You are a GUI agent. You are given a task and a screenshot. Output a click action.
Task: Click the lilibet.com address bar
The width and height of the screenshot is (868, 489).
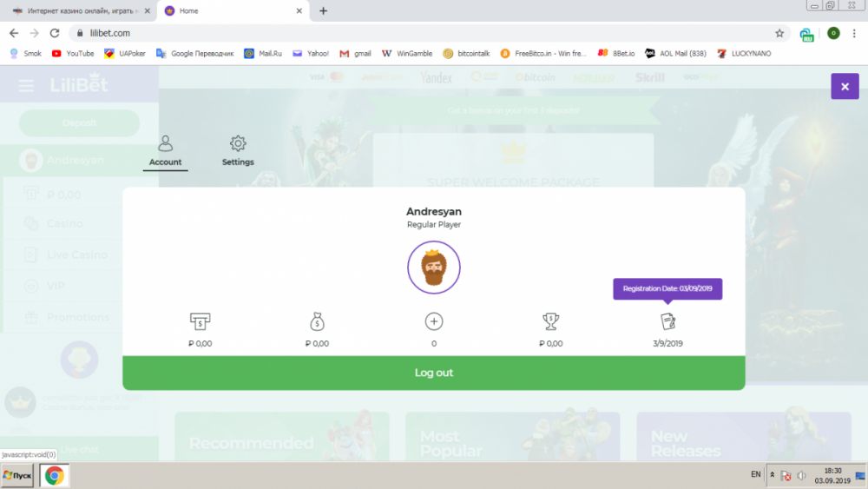point(426,33)
